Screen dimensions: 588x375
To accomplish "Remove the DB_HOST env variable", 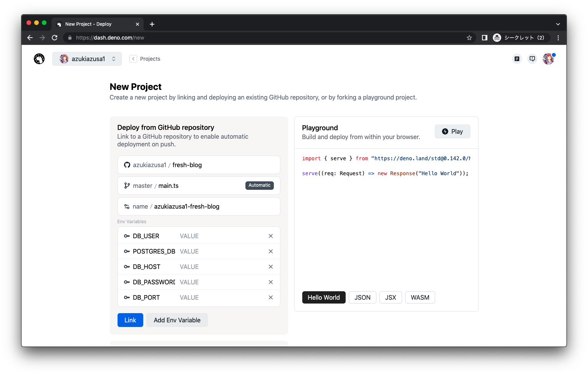I will pos(271,267).
